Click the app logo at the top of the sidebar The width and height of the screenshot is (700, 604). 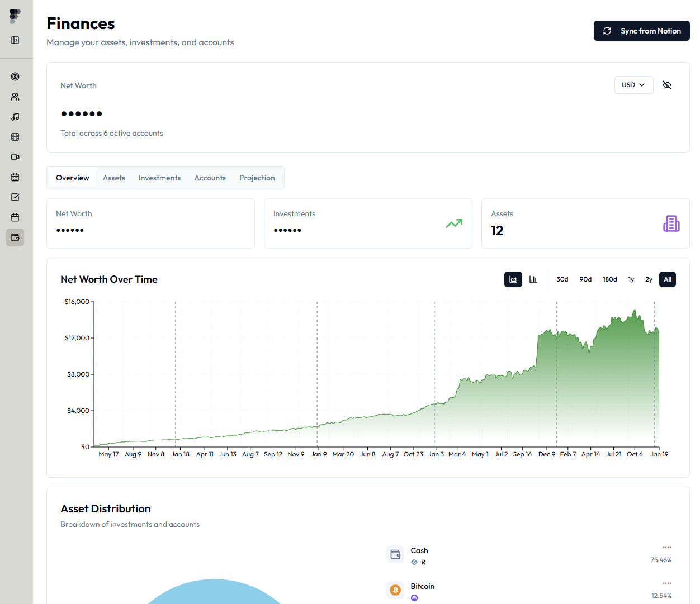[x=14, y=16]
